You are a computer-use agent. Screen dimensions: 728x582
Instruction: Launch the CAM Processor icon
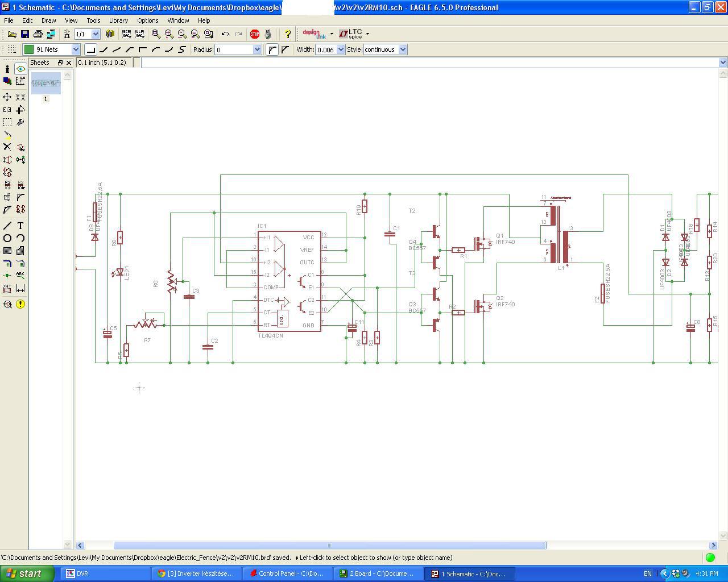[51, 34]
